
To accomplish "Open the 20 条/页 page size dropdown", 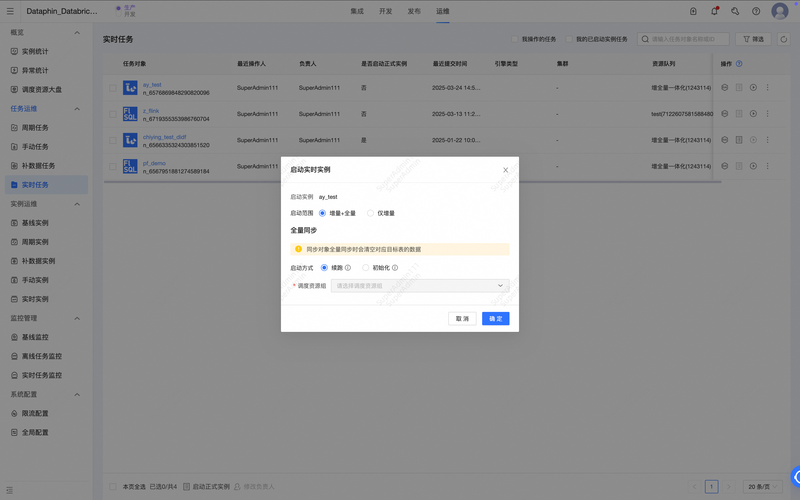I will 762,487.
